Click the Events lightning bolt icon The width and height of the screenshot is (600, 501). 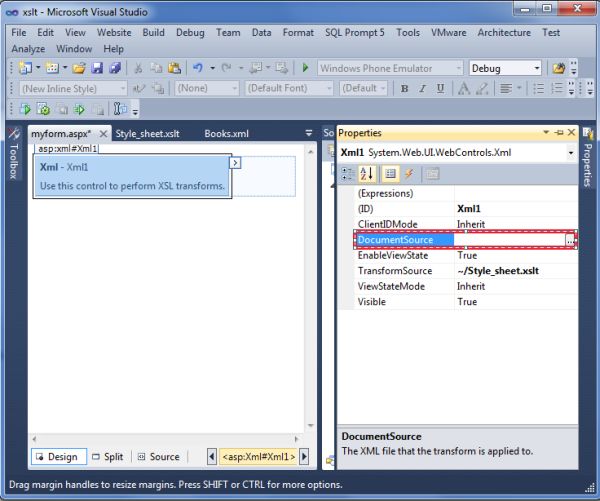[409, 174]
